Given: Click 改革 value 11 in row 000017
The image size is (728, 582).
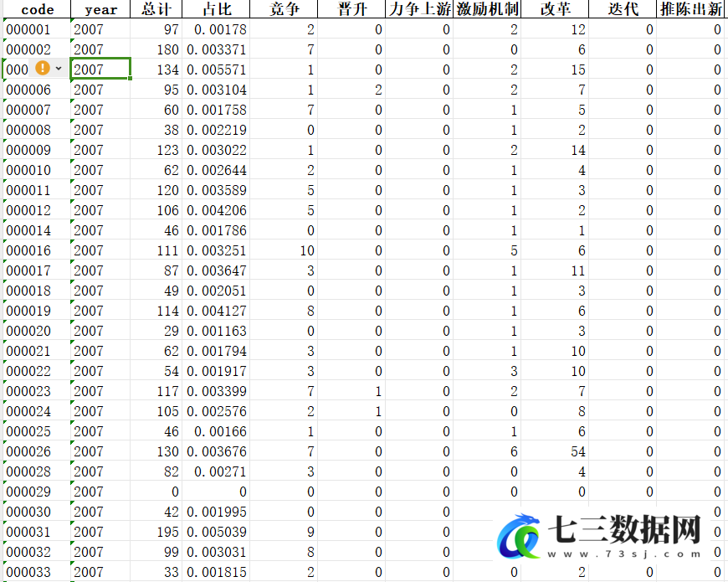Looking at the screenshot, I should (555, 270).
